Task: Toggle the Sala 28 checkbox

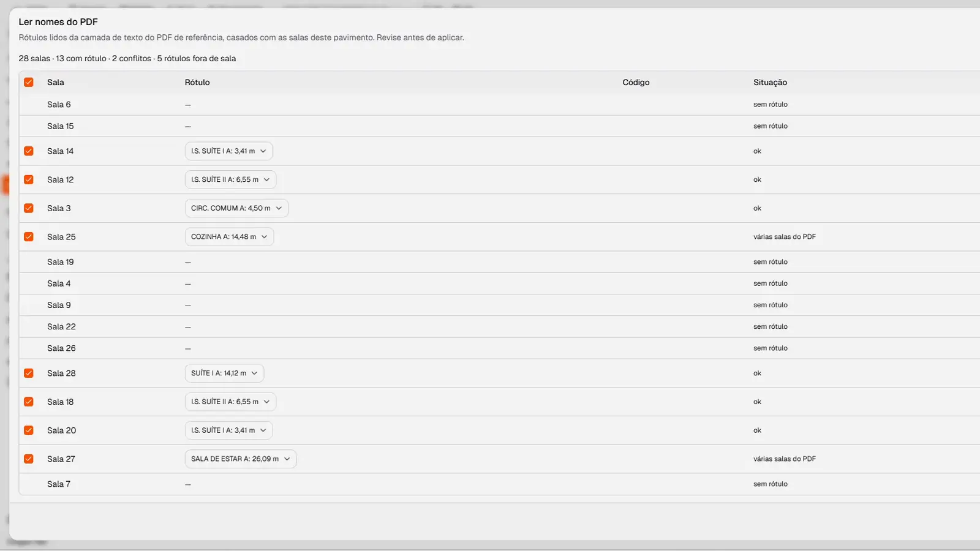Action: pyautogui.click(x=29, y=373)
